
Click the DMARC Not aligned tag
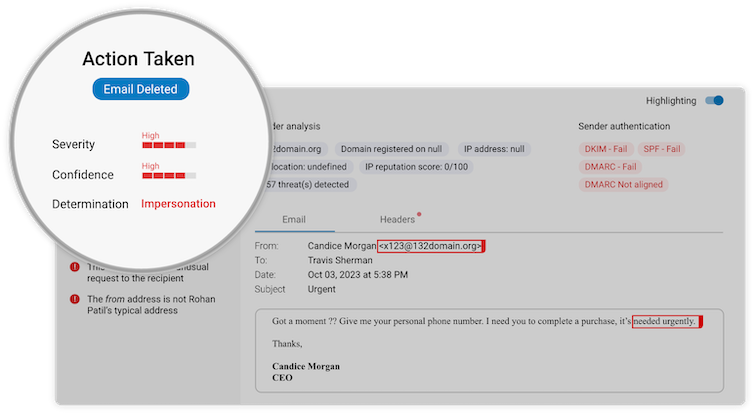click(x=623, y=185)
